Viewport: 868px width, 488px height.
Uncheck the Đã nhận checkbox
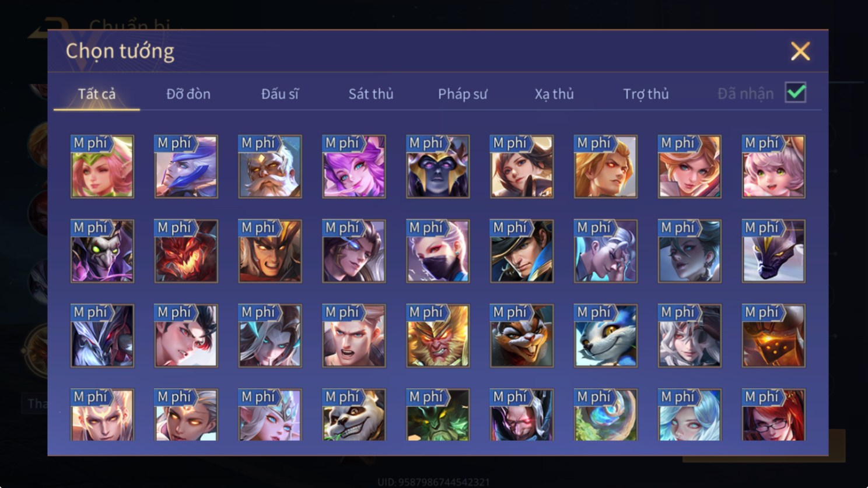tap(796, 92)
